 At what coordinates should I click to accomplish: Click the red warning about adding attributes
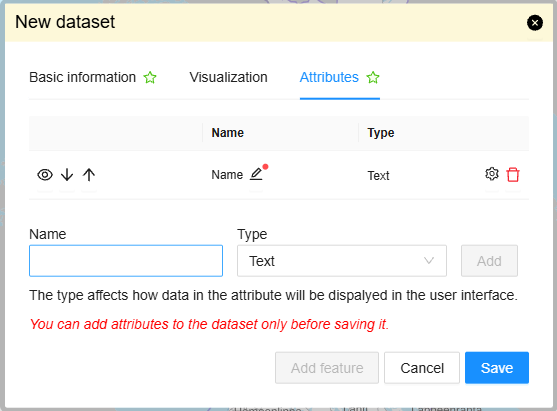click(x=209, y=324)
